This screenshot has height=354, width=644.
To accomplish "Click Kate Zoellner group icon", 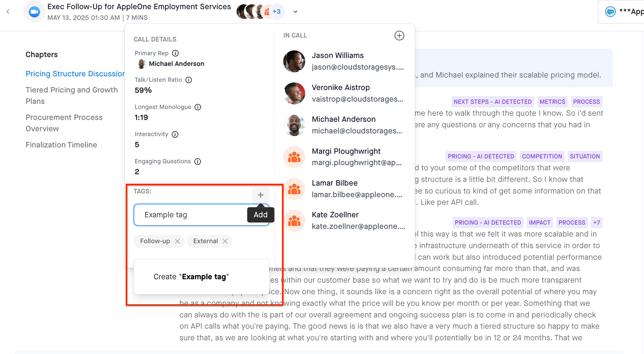I will 294,221.
